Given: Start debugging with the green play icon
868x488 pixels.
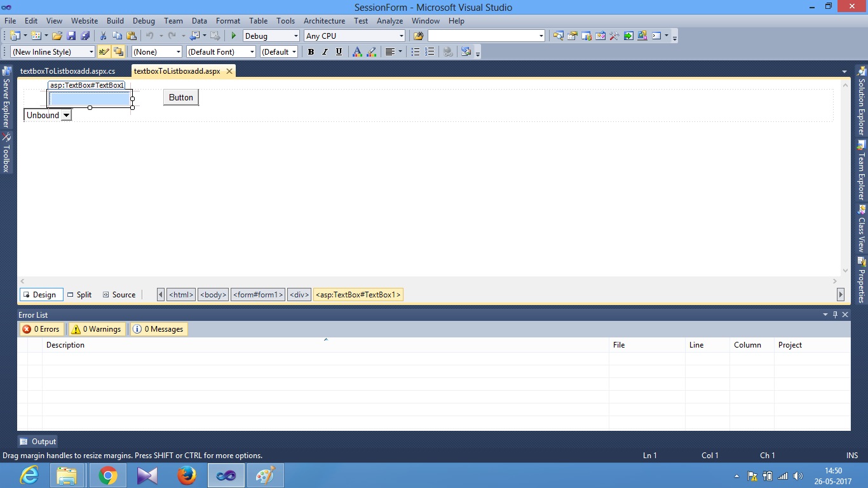Looking at the screenshot, I should [x=233, y=36].
